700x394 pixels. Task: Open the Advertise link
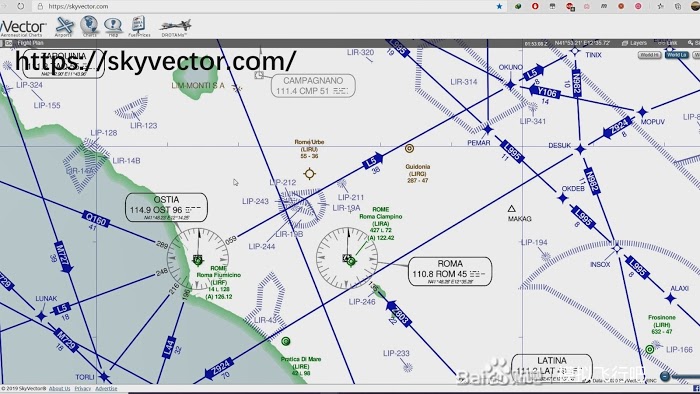106,389
